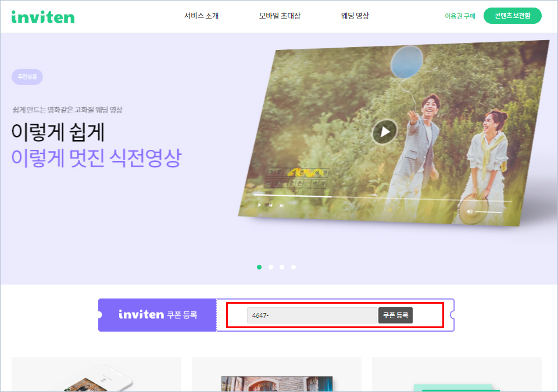This screenshot has height=392, width=558.
Task: Click the 쿠폰 등록 submit button
Action: click(395, 315)
